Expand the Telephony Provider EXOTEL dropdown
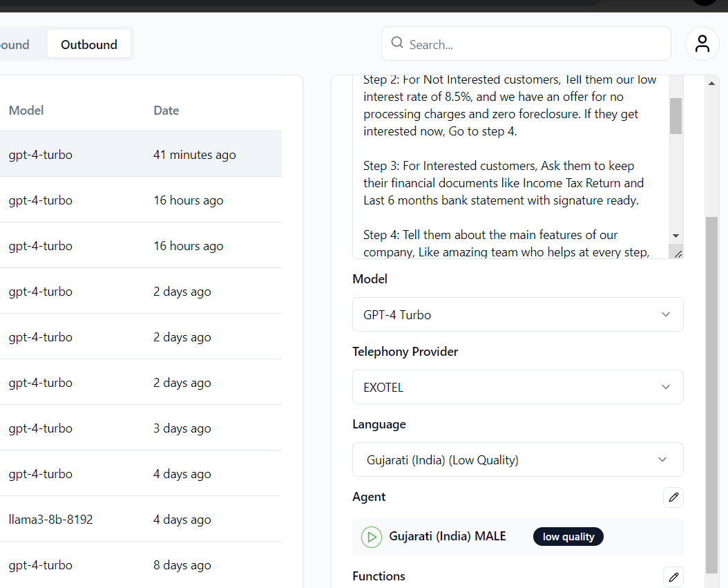The image size is (728, 588). (x=517, y=388)
